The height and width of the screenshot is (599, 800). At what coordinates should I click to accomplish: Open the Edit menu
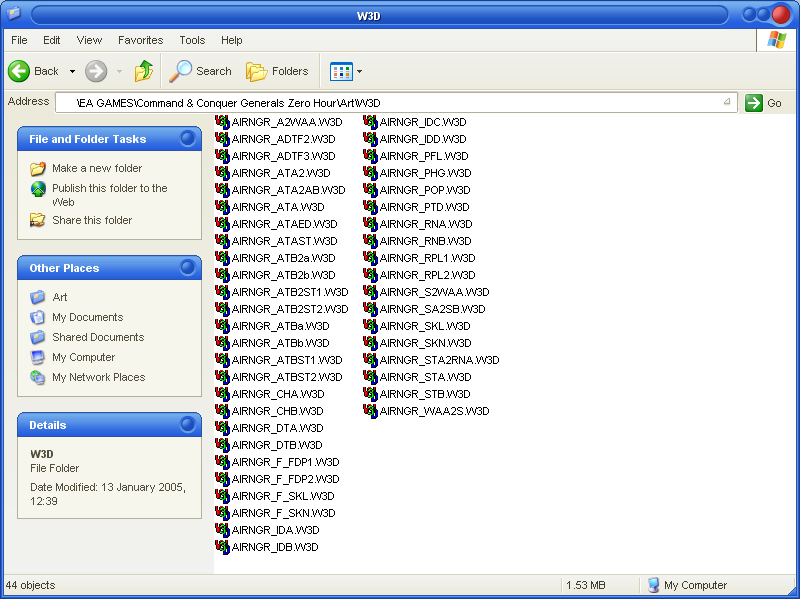pyautogui.click(x=52, y=40)
